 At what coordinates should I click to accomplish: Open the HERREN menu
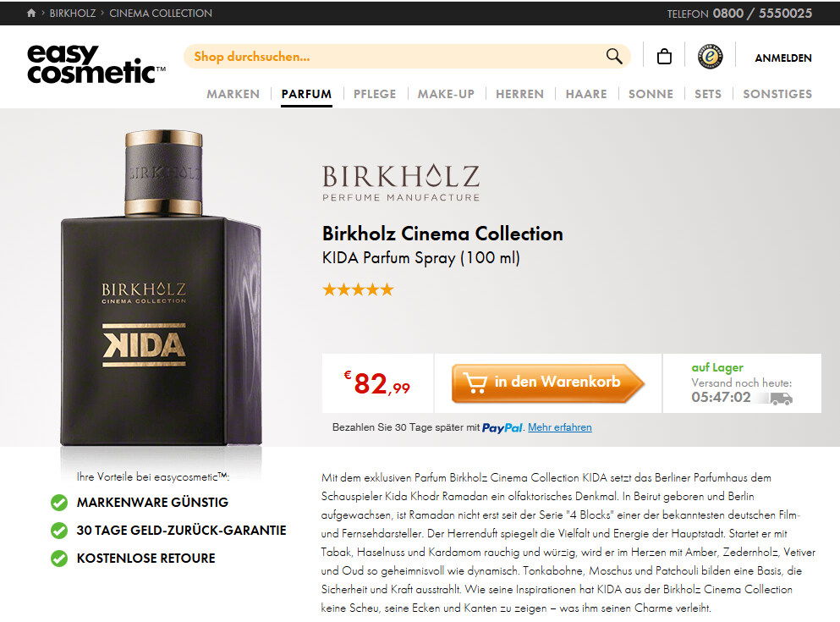pyautogui.click(x=519, y=94)
